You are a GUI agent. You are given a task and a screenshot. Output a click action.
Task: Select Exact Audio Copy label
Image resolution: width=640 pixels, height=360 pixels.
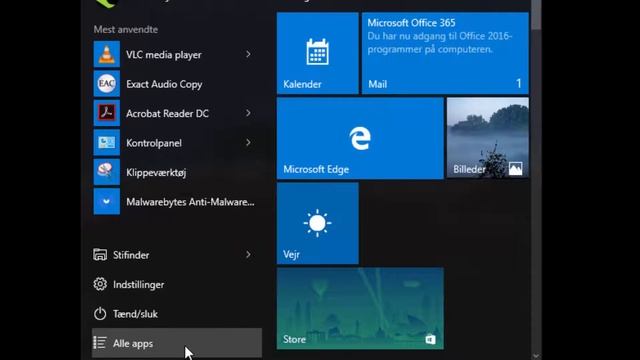tap(164, 84)
